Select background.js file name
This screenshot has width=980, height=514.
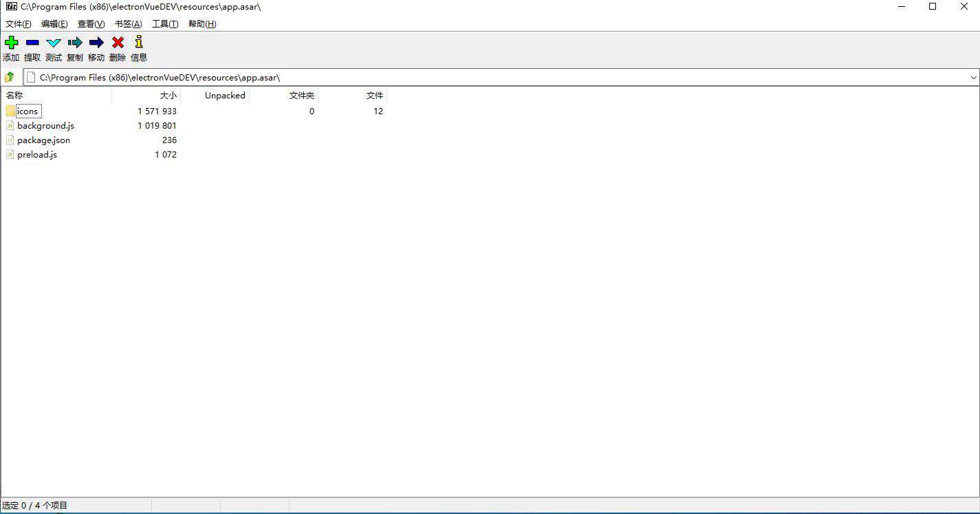click(x=45, y=126)
